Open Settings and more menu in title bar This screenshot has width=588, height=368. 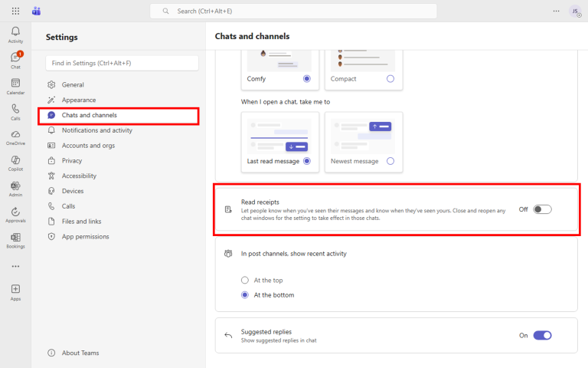(556, 11)
